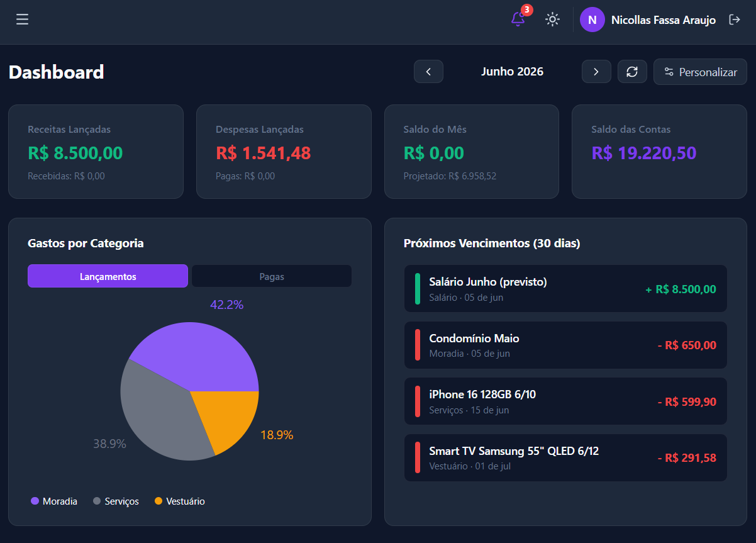
Task: Click the Dashboard heading
Action: click(57, 72)
